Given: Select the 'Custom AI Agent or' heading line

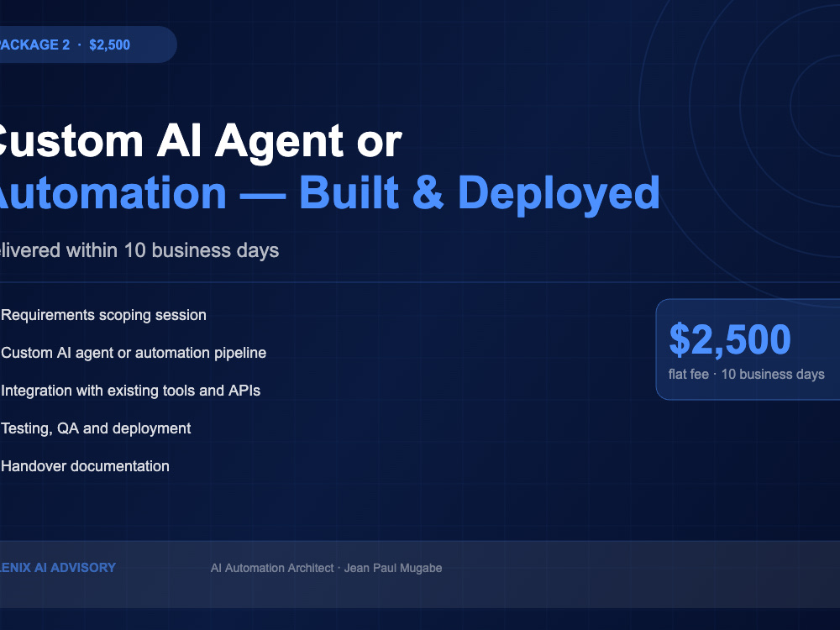Looking at the screenshot, I should click(199, 141).
